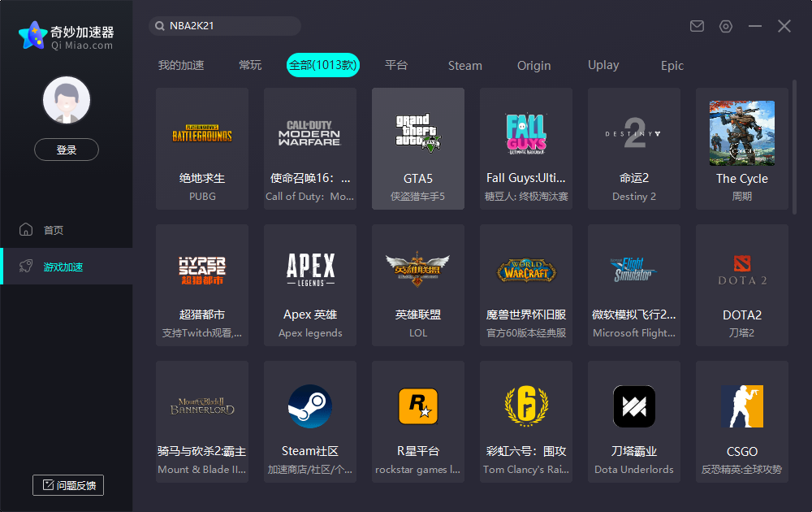The height and width of the screenshot is (512, 812).
Task: Switch to the 我的加速 tab
Action: [x=181, y=65]
